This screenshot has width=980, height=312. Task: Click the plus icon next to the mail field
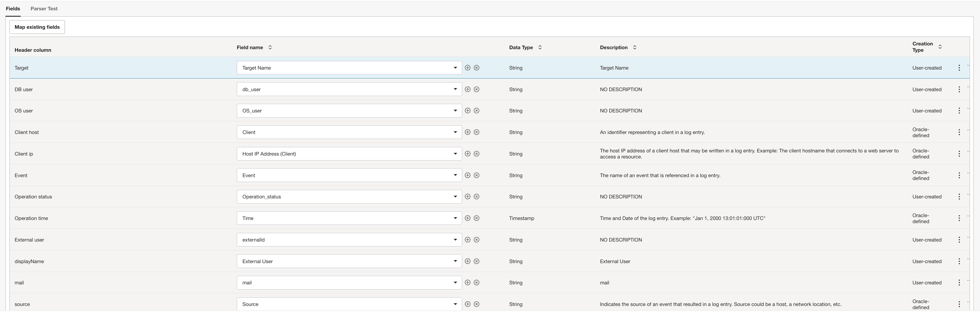468,283
